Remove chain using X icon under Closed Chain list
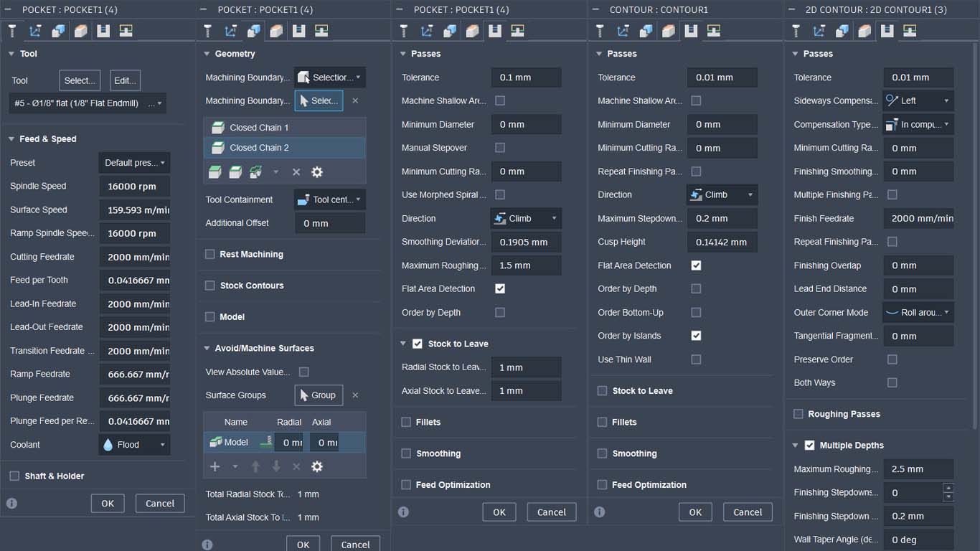Screen dimensions: 980x551 (296, 172)
